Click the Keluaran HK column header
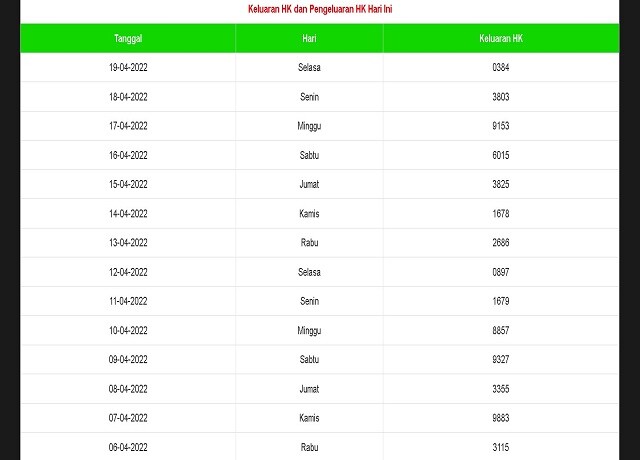 coord(501,38)
